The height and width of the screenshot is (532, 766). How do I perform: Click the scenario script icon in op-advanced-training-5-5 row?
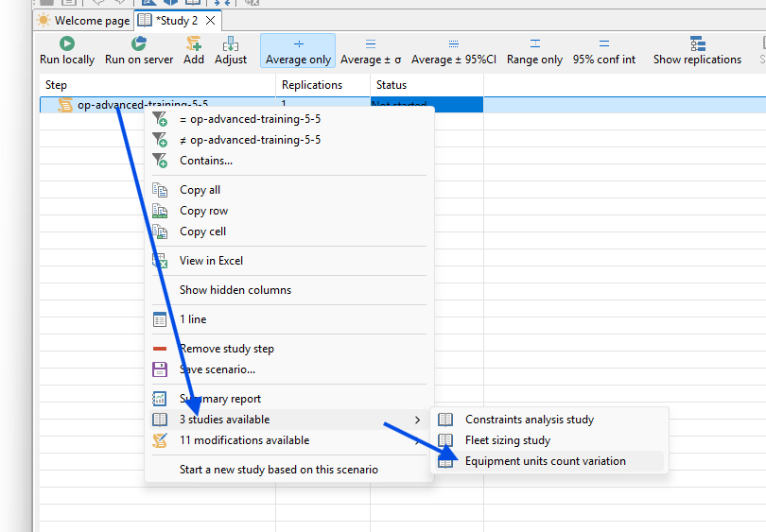[65, 105]
